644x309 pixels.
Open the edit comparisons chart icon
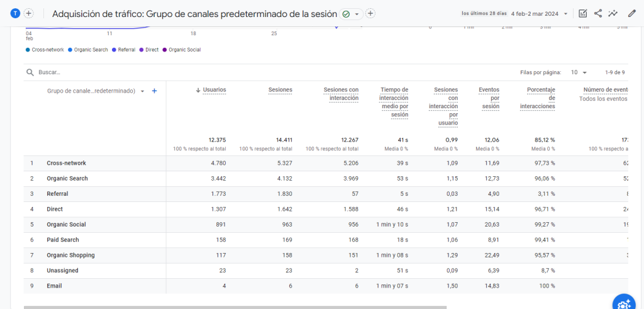[x=582, y=13]
